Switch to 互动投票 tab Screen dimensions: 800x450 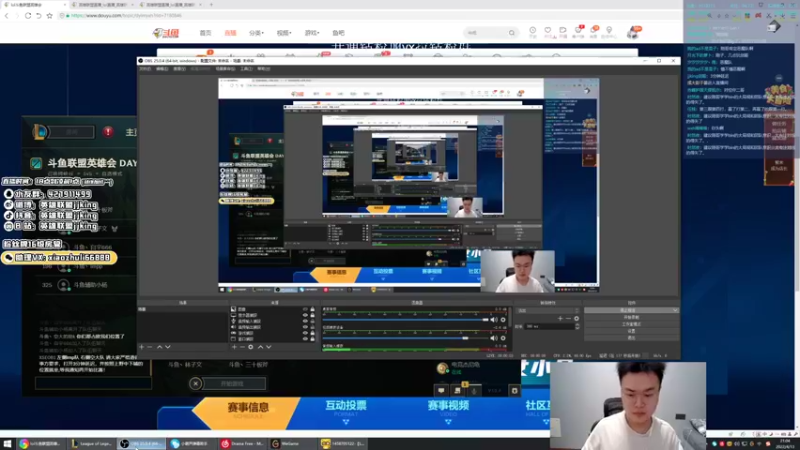click(346, 406)
